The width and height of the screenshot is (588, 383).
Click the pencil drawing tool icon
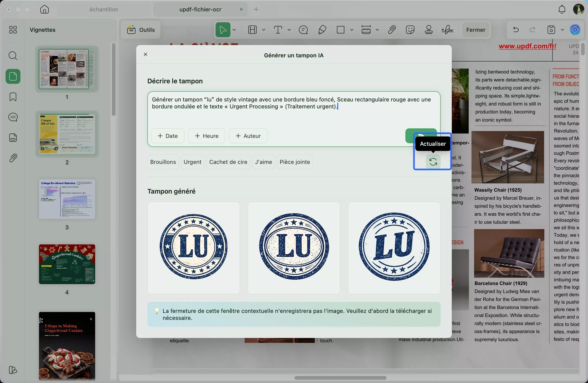click(322, 30)
